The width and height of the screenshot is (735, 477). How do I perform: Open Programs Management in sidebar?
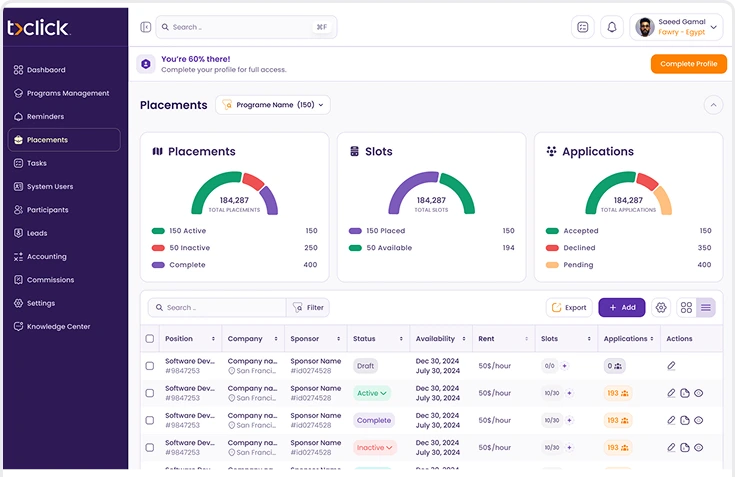[x=67, y=93]
